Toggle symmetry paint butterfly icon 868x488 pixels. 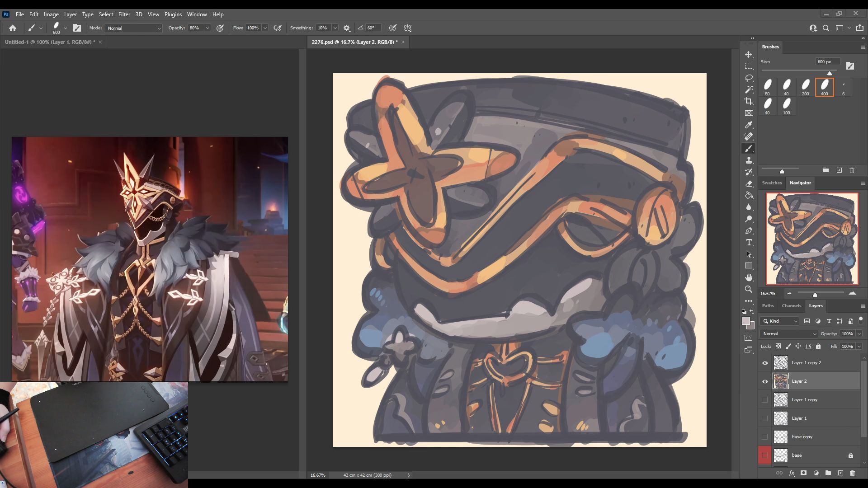tap(407, 28)
